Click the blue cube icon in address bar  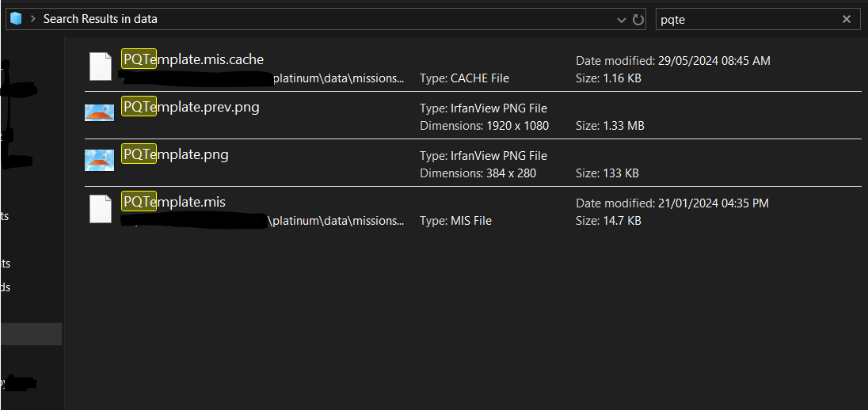[x=16, y=19]
